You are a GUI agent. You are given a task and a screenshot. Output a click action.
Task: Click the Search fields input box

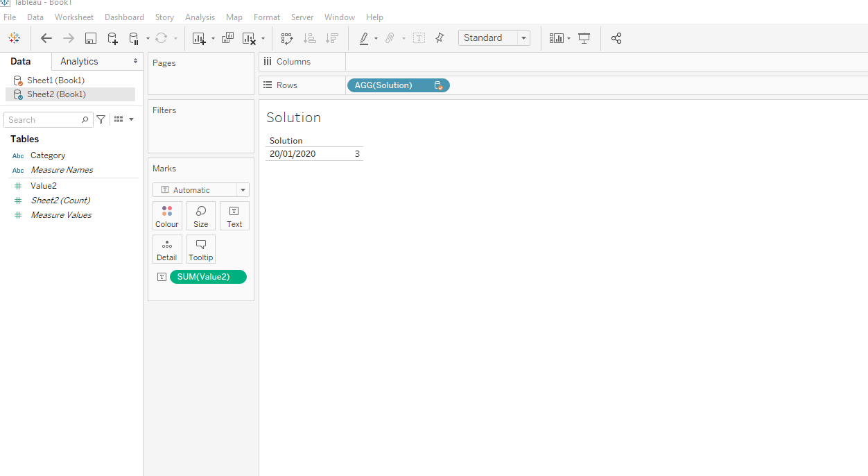48,120
